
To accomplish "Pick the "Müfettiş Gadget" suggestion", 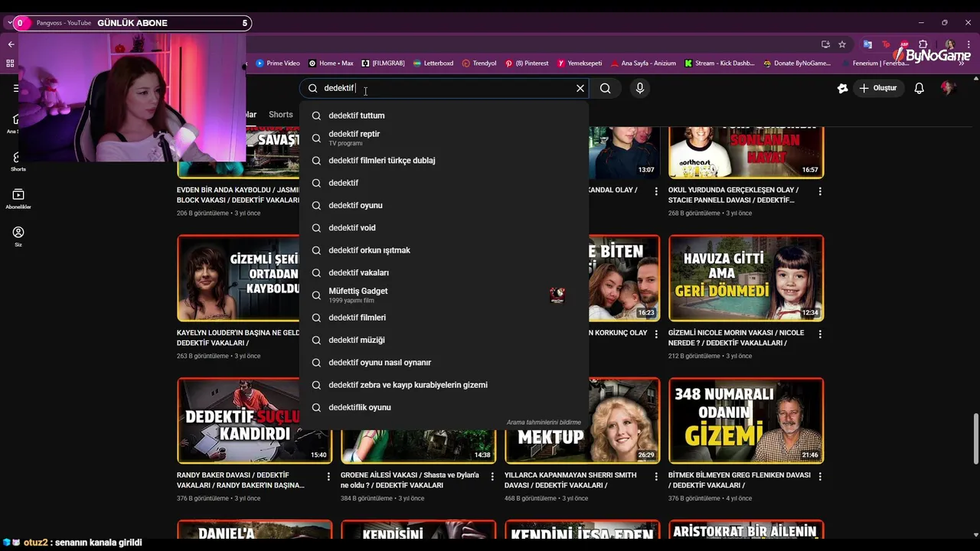I will pyautogui.click(x=444, y=295).
